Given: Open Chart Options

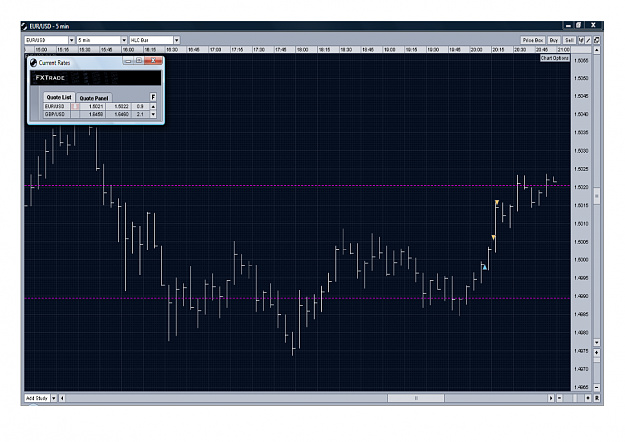Looking at the screenshot, I should [x=555, y=58].
